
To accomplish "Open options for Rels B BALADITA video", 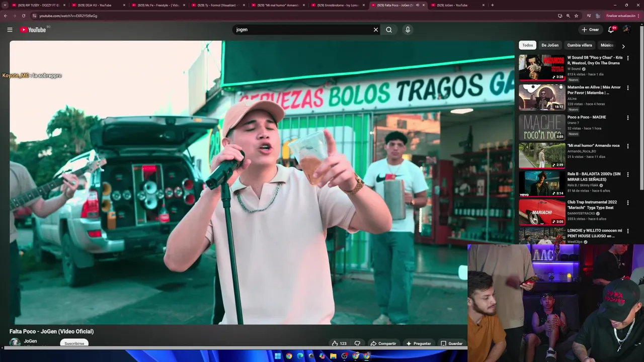I will (x=628, y=174).
